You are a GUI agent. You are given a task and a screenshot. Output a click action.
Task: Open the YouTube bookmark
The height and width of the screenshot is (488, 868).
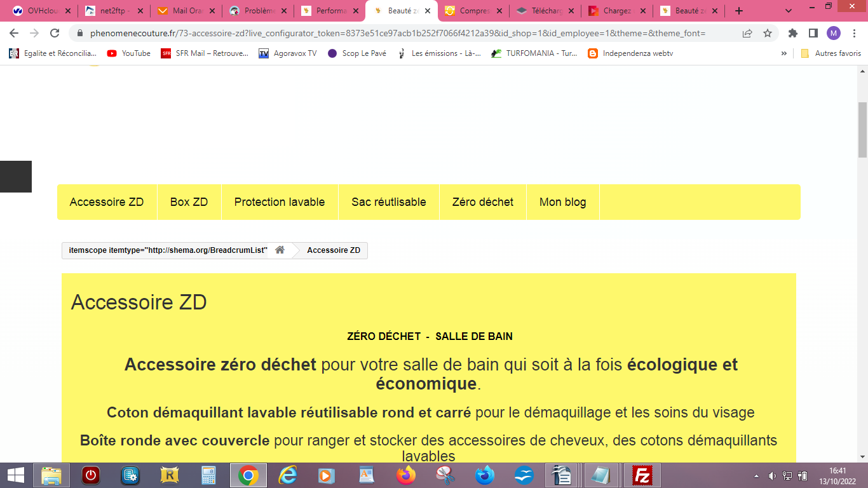pos(129,53)
